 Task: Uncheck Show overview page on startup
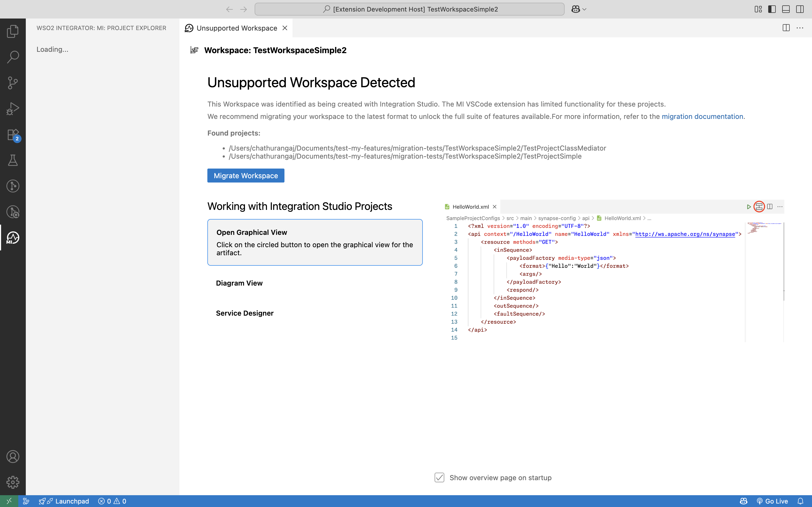click(439, 477)
